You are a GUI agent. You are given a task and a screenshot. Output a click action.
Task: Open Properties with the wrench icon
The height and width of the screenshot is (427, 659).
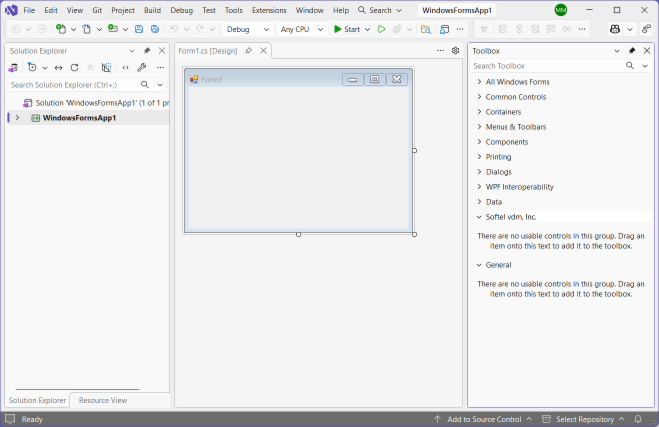point(142,67)
